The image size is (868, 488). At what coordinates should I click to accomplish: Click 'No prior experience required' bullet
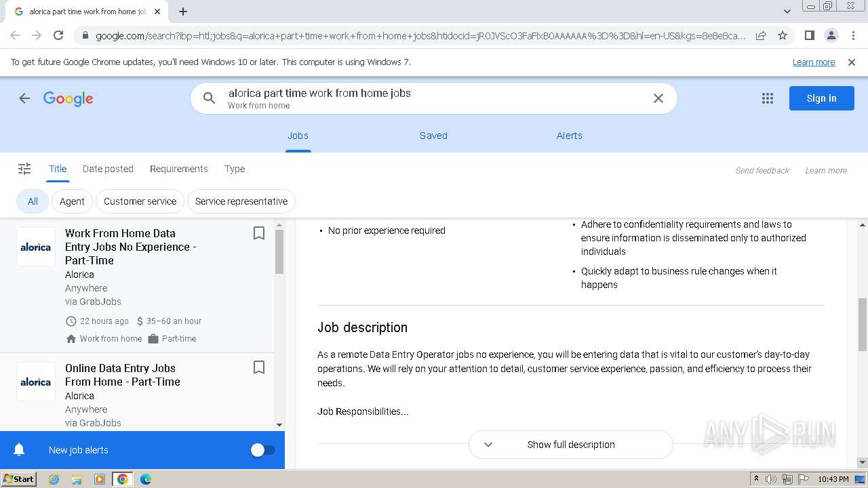click(387, 230)
